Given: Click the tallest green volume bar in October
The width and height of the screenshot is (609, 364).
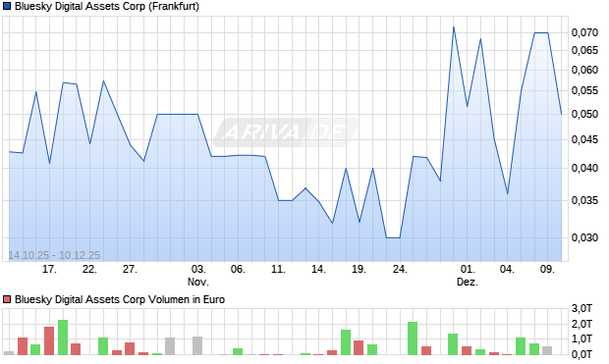Looking at the screenshot, I should click(63, 338).
